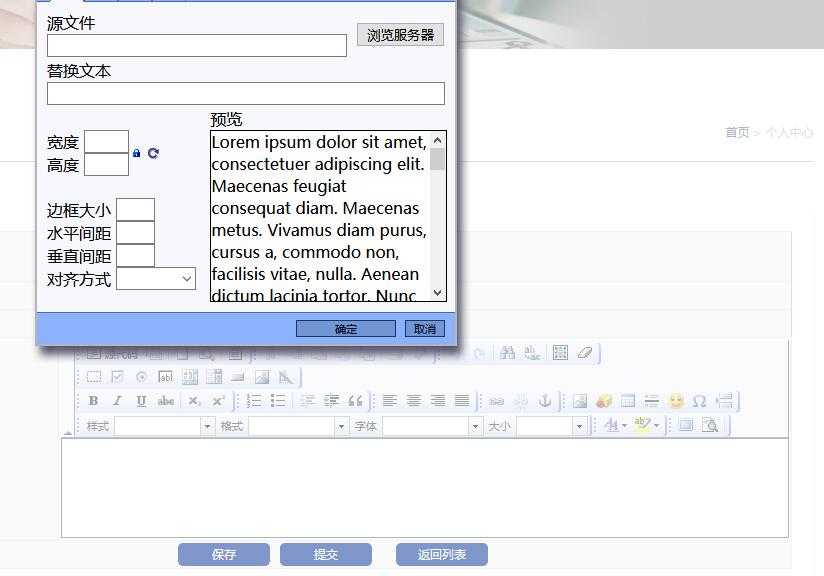Show blocks with the magnifier icon
The image size is (824, 576).
(710, 425)
